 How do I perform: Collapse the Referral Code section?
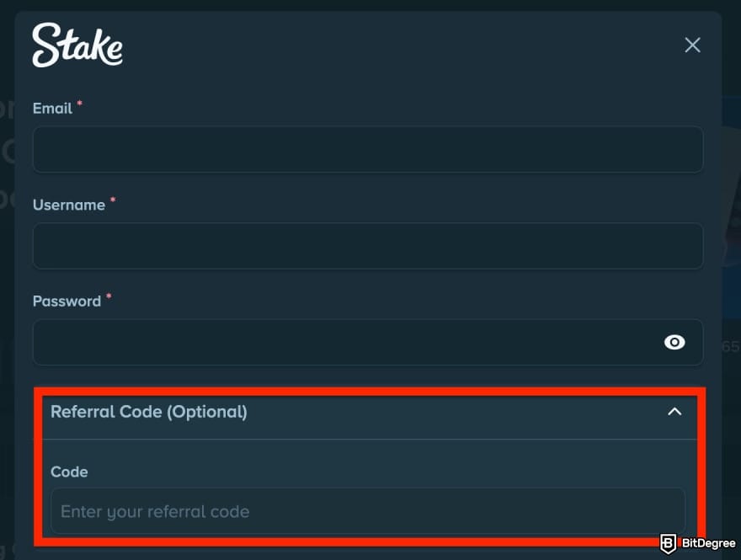tap(674, 413)
